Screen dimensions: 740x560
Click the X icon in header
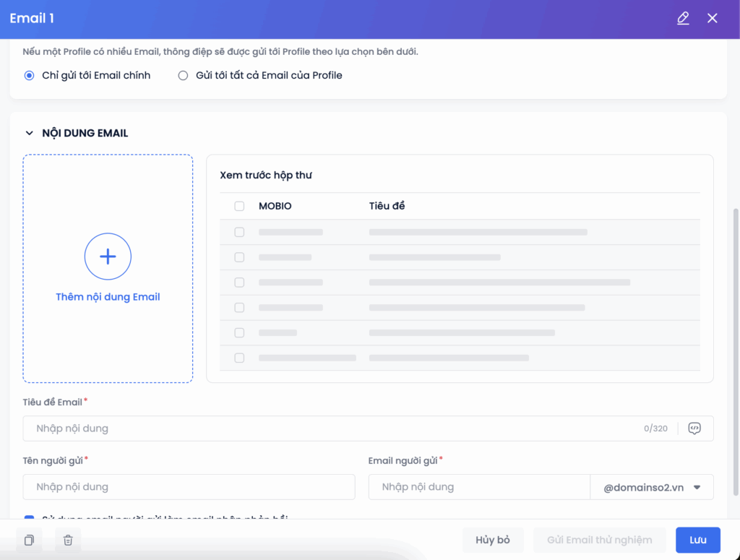713,19
